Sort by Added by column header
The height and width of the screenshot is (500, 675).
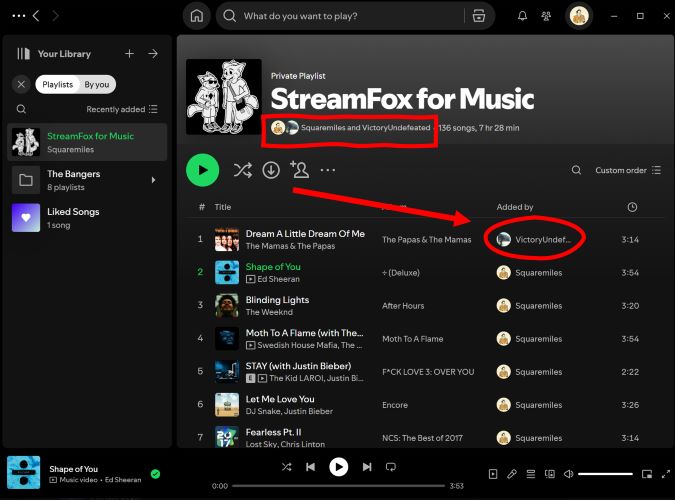515,207
